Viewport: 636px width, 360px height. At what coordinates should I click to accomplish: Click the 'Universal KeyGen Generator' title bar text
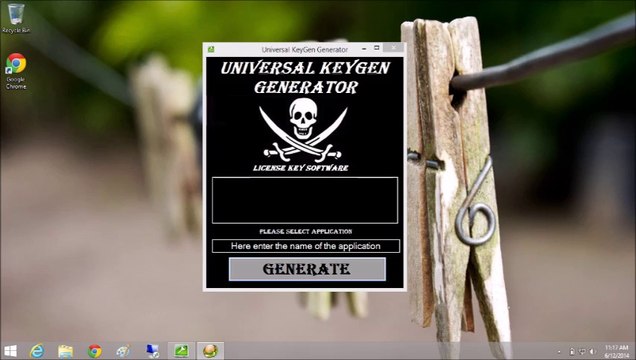click(x=305, y=49)
